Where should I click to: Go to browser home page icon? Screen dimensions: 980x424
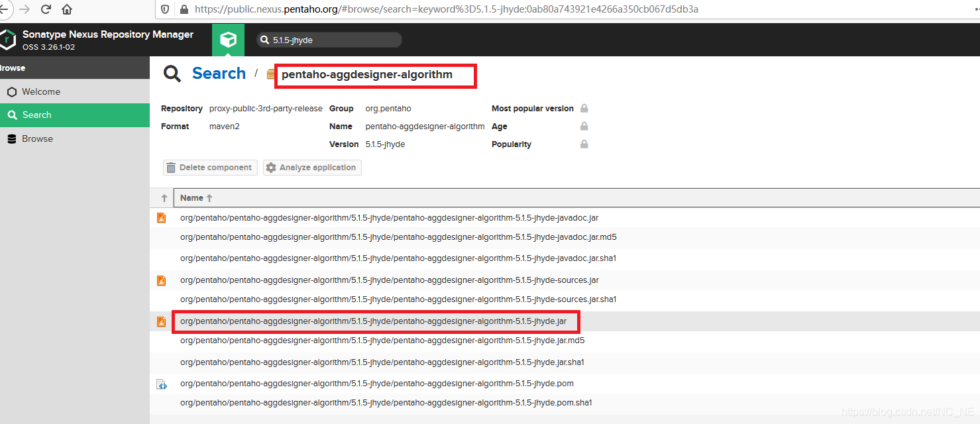66,9
